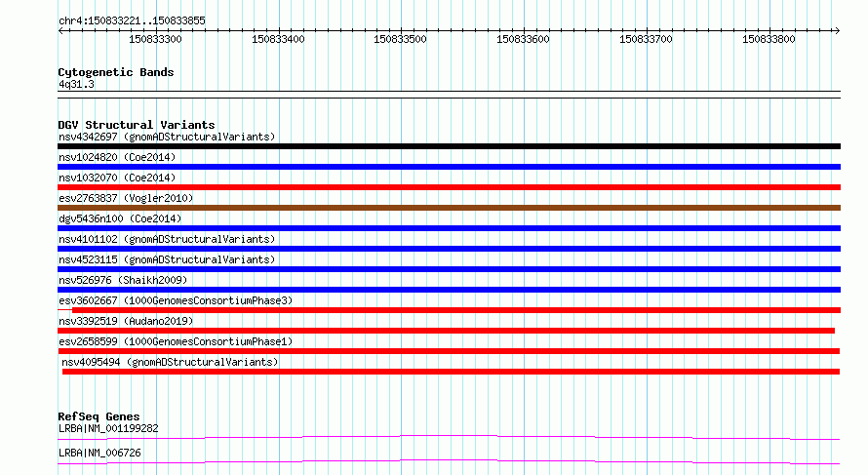
Task: Click the red nsv4095494 variant bar
Action: pyautogui.click(x=452, y=372)
